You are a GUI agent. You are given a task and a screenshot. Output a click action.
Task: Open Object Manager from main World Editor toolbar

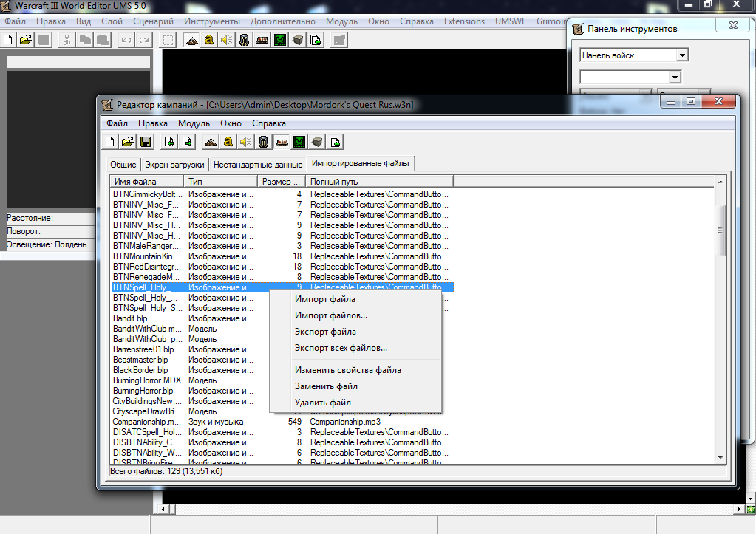pos(298,40)
